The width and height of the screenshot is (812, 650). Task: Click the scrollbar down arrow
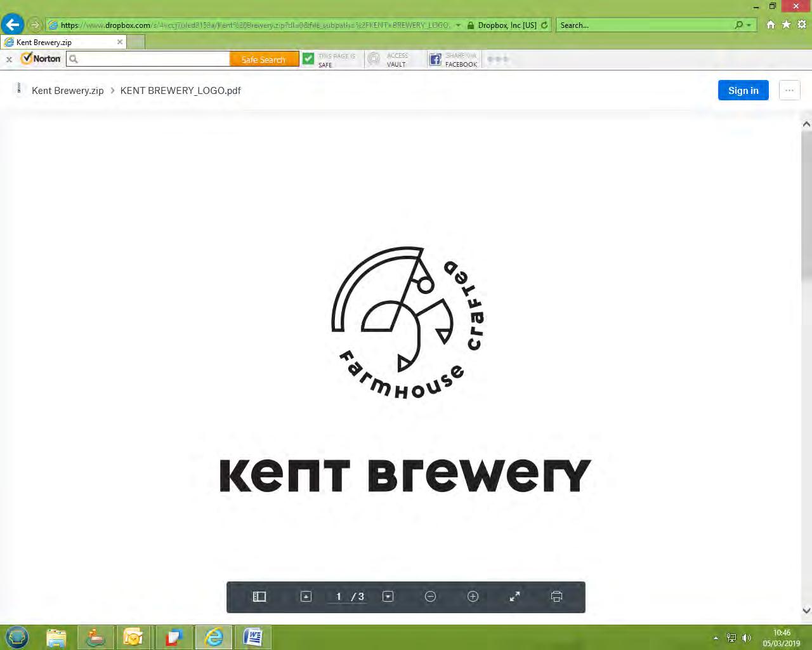tap(806, 611)
